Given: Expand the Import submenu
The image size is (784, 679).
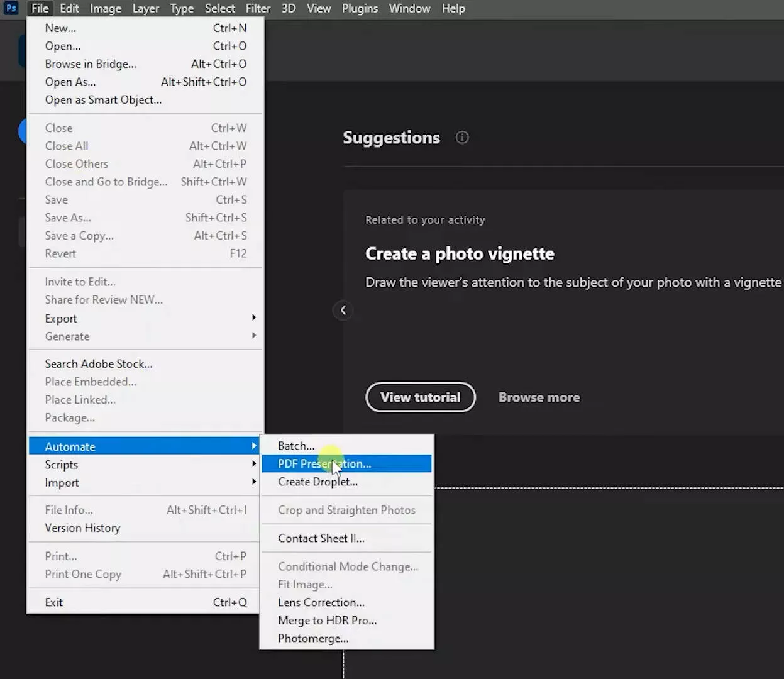Looking at the screenshot, I should (145, 483).
